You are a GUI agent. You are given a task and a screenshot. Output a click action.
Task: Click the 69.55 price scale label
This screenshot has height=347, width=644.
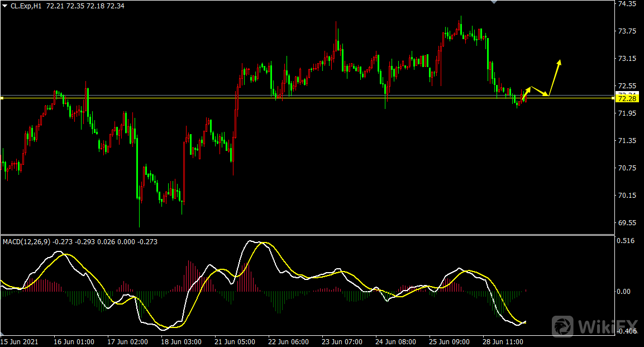[627, 222]
